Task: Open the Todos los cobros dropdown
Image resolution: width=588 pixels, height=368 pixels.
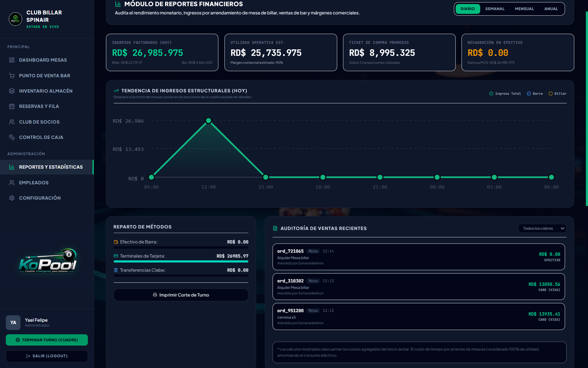Action: click(x=542, y=228)
